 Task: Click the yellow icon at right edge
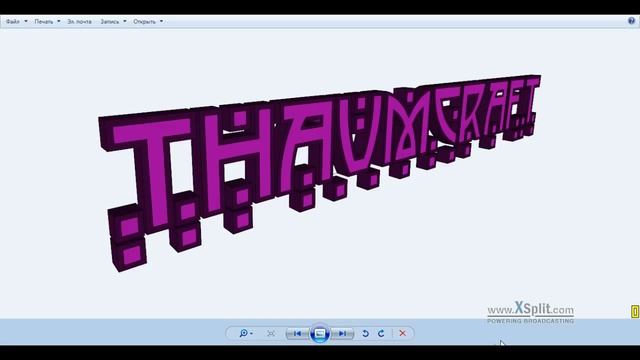[635, 311]
